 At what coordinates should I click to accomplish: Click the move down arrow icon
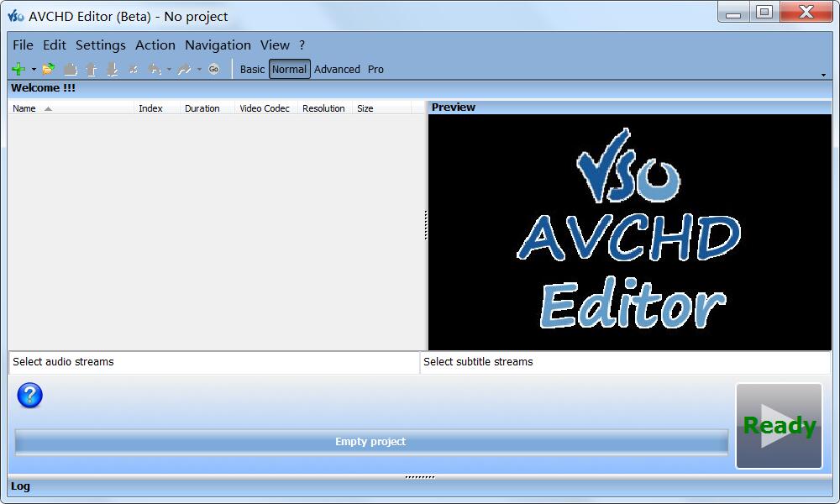pyautogui.click(x=113, y=70)
